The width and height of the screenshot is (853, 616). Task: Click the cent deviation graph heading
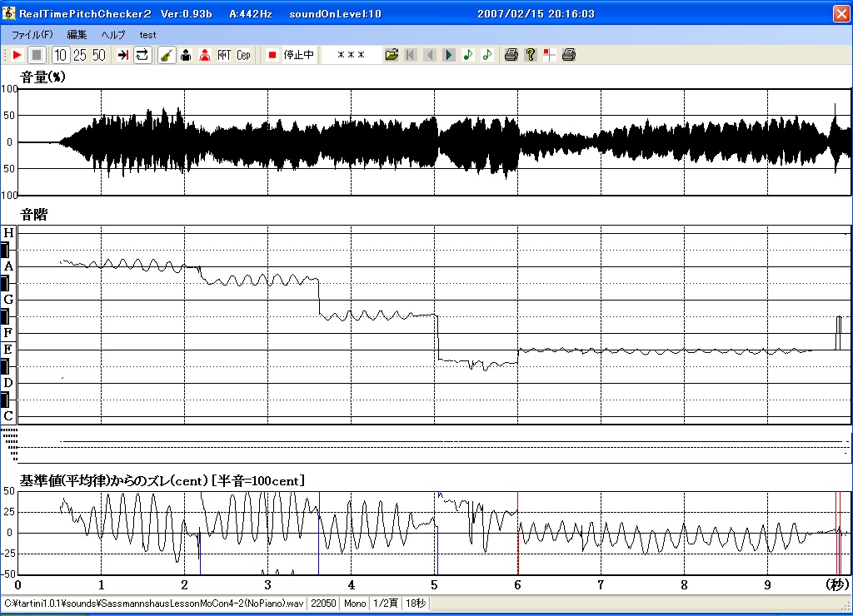tap(162, 480)
